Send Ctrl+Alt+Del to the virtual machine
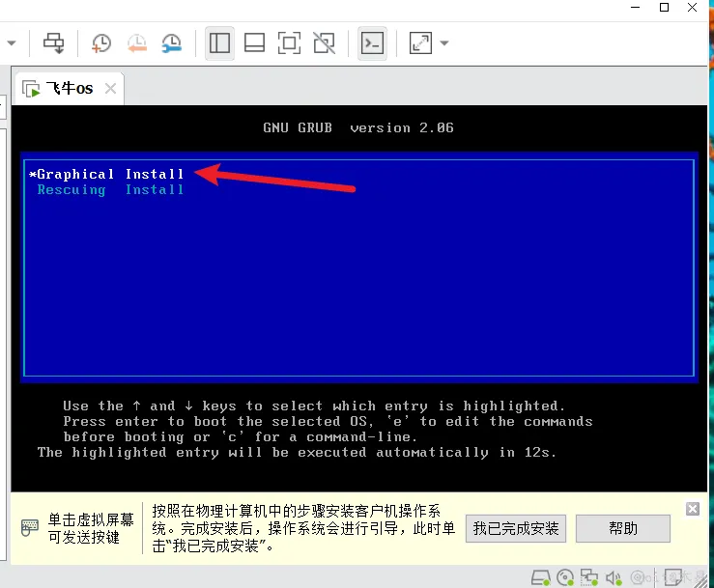Image resolution: width=714 pixels, height=588 pixels. point(54,43)
